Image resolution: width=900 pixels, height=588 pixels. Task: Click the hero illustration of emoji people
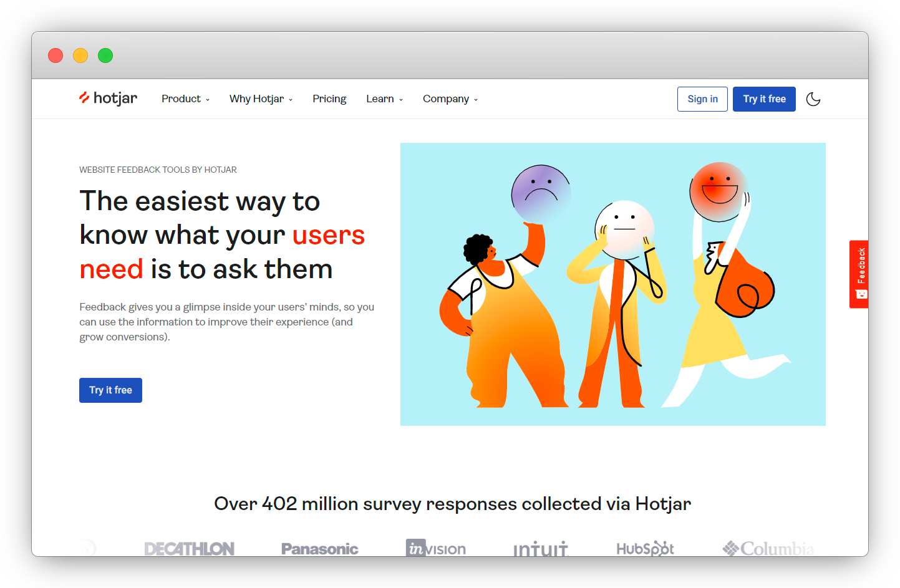612,284
